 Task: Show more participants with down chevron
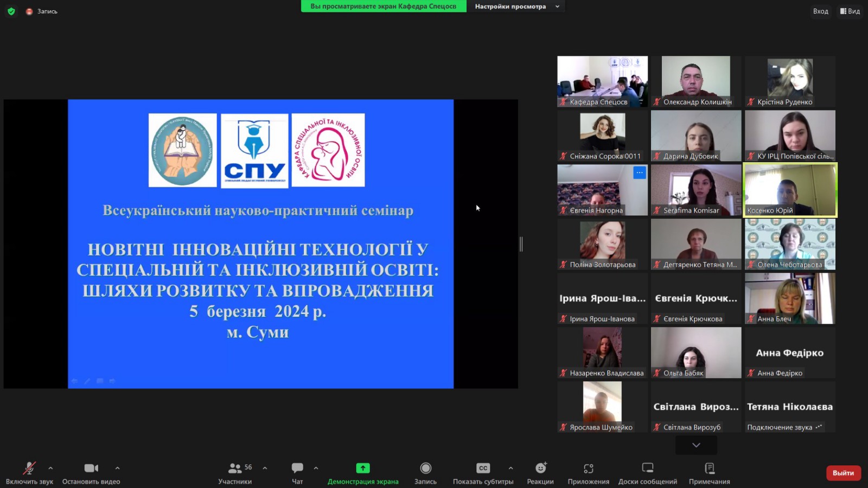(x=696, y=445)
